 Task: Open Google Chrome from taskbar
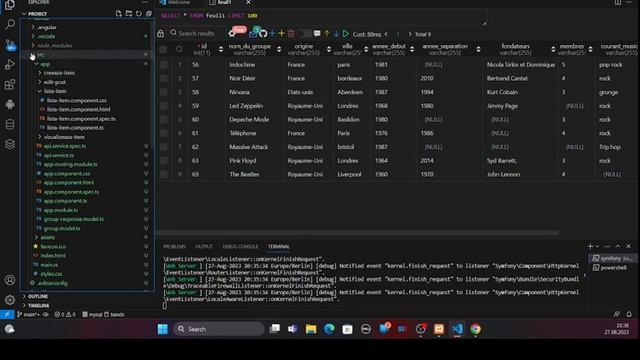(476, 329)
